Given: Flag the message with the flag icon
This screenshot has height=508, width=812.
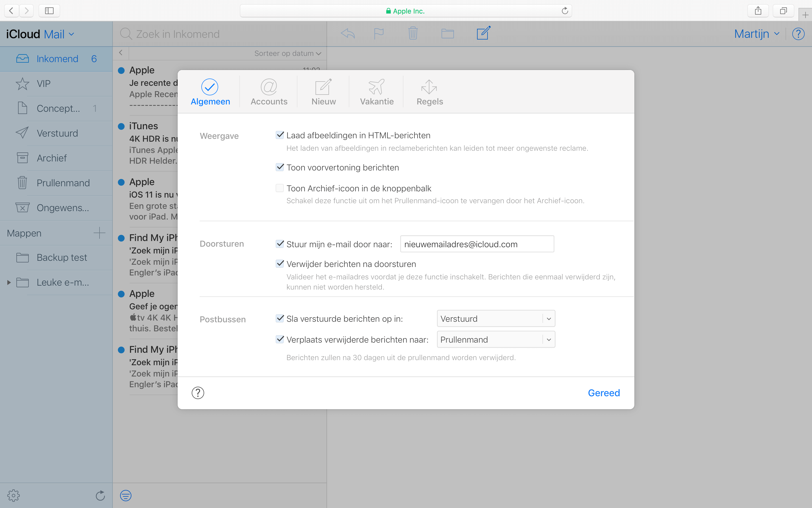Looking at the screenshot, I should (379, 34).
